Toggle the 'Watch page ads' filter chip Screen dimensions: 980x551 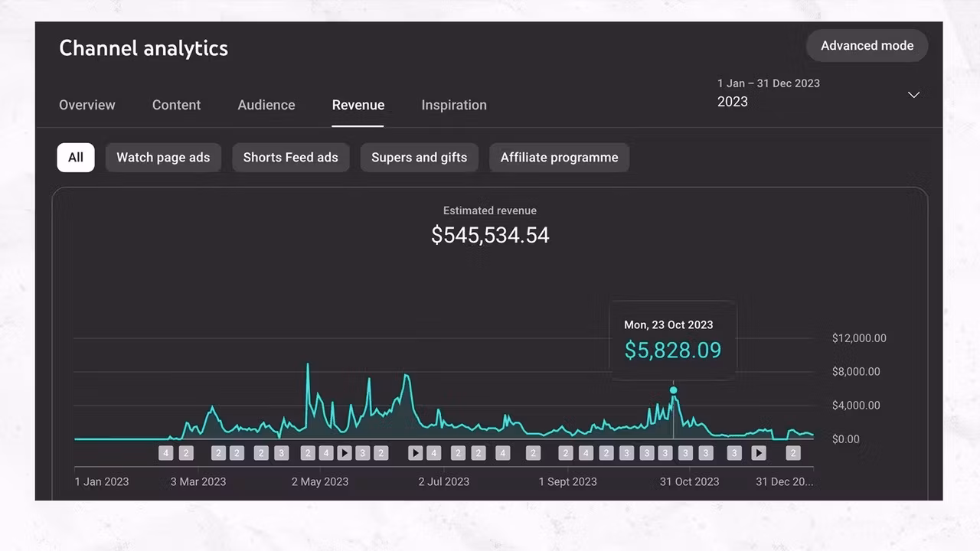tap(163, 158)
